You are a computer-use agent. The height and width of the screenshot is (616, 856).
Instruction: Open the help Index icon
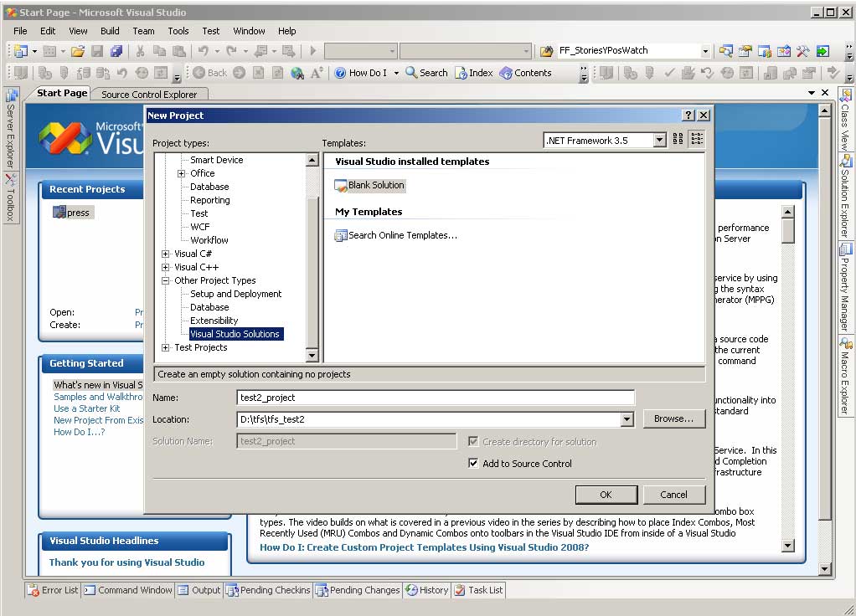pos(462,73)
